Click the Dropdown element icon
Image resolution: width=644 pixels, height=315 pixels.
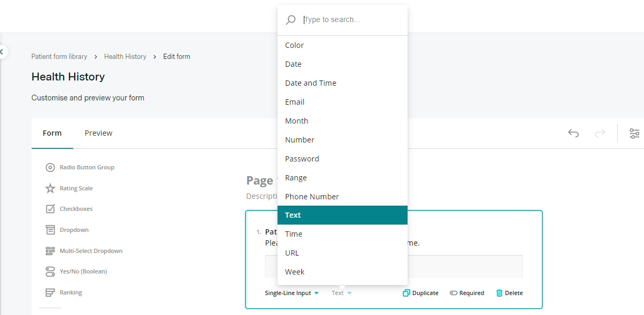(x=51, y=230)
